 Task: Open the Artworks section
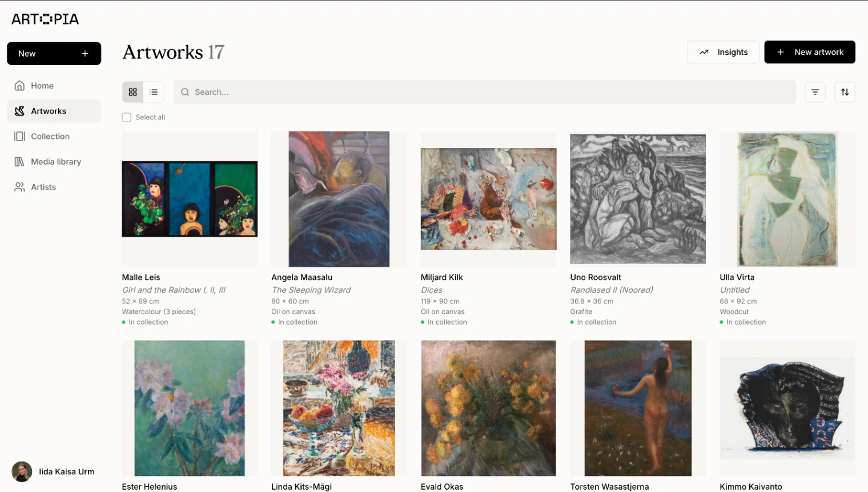(x=54, y=111)
